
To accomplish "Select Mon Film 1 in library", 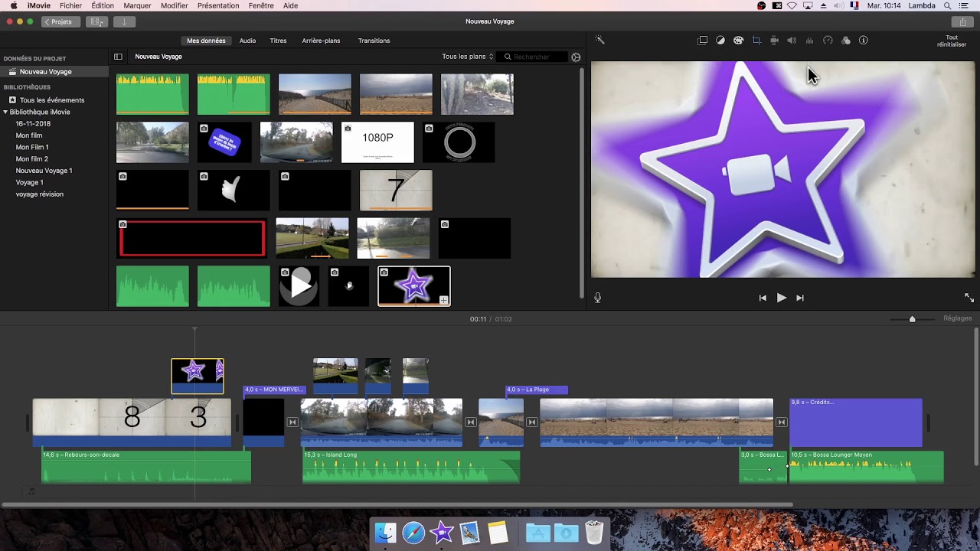I will [32, 147].
